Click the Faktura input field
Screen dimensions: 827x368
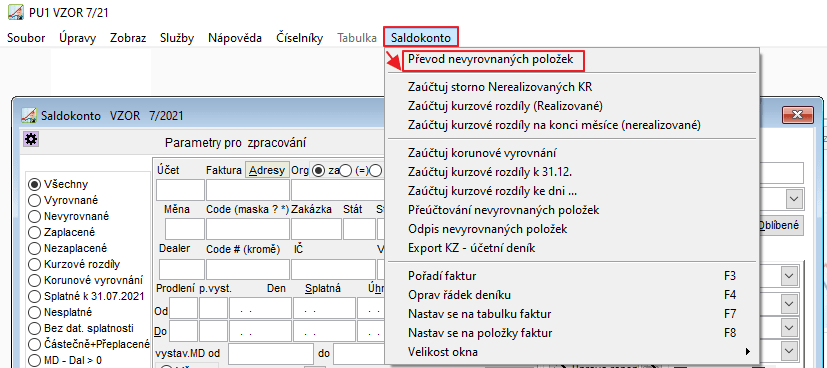(x=248, y=190)
